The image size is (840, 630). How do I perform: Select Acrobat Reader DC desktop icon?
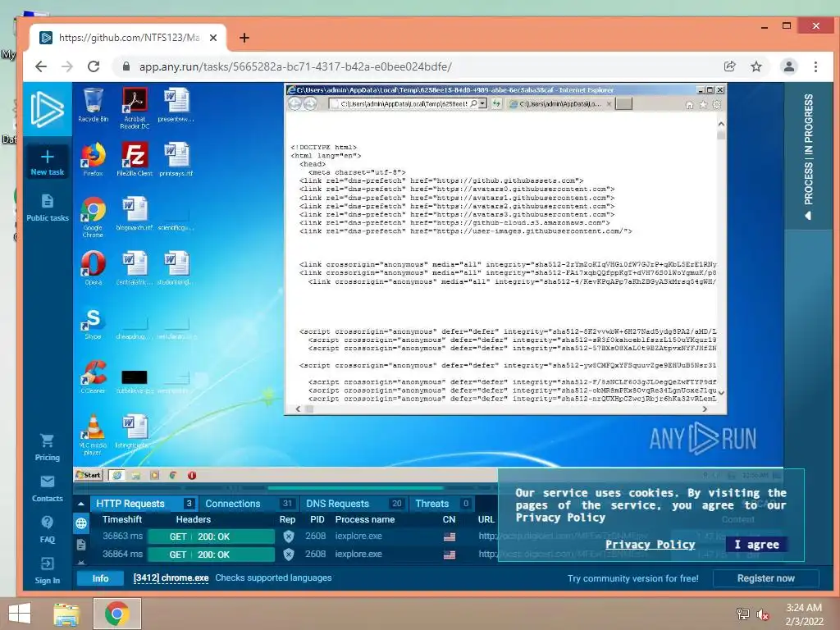tap(135, 107)
